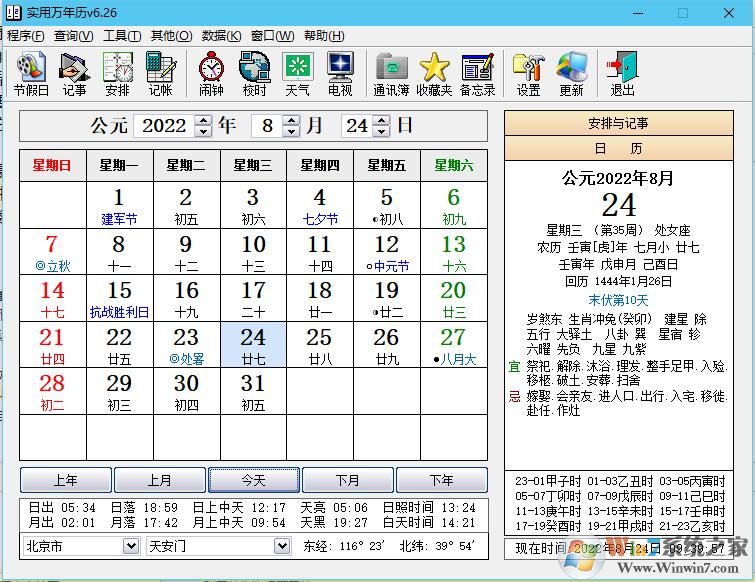Open the 程序(F) menu

coord(25,36)
